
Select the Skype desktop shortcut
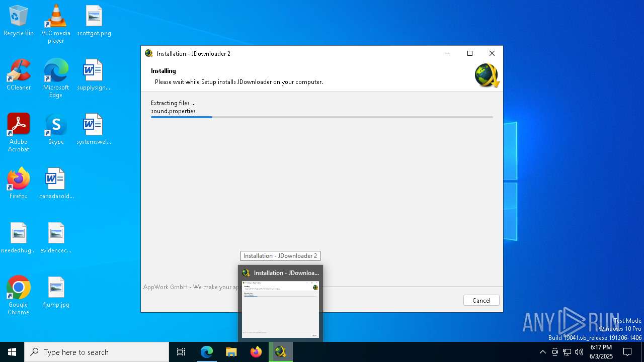56,129
